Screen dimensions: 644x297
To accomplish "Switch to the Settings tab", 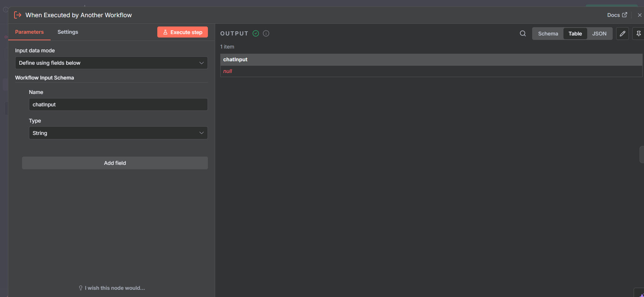I will click(68, 32).
